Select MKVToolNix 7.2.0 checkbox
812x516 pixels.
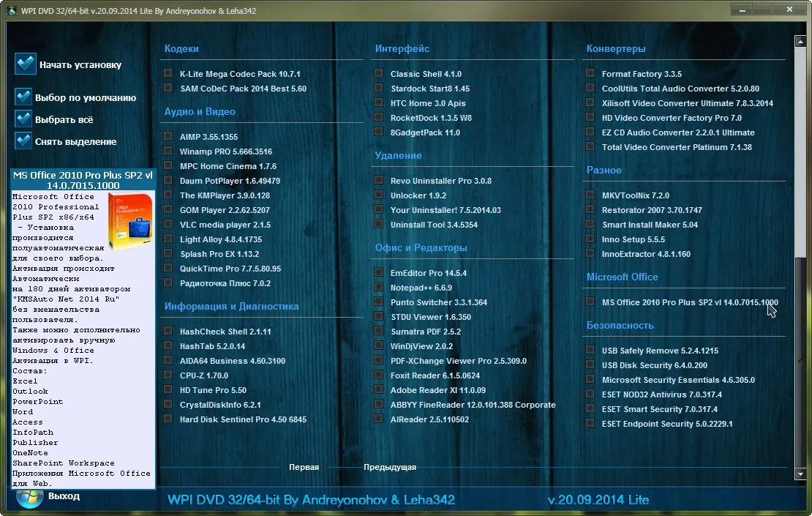tap(590, 194)
